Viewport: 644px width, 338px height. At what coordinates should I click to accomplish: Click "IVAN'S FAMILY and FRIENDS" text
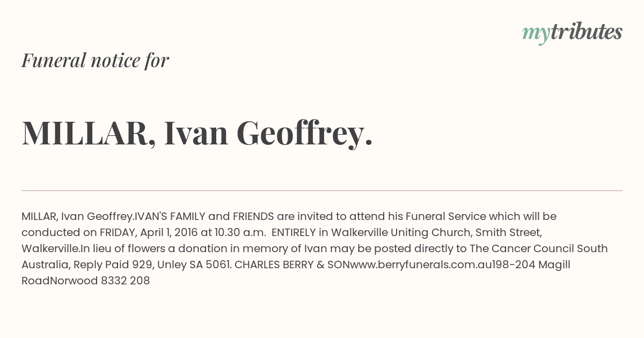coord(204,216)
